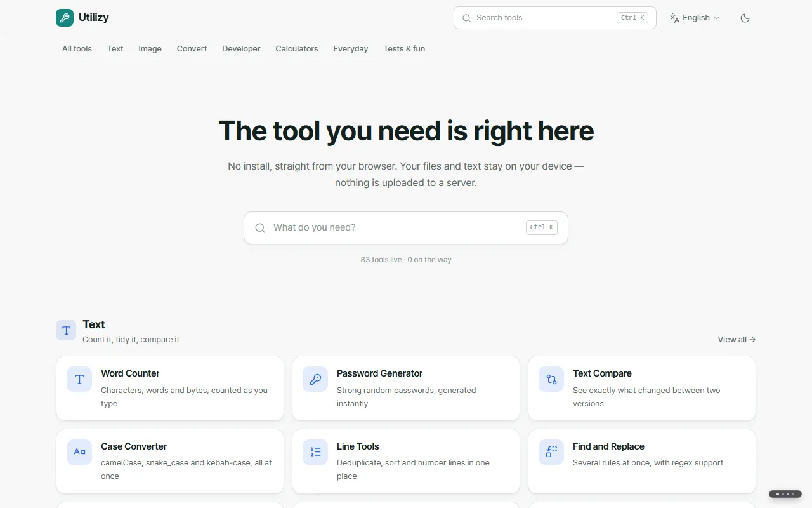Click the Case Converter Aa icon
Image resolution: width=812 pixels, height=508 pixels.
point(79,452)
